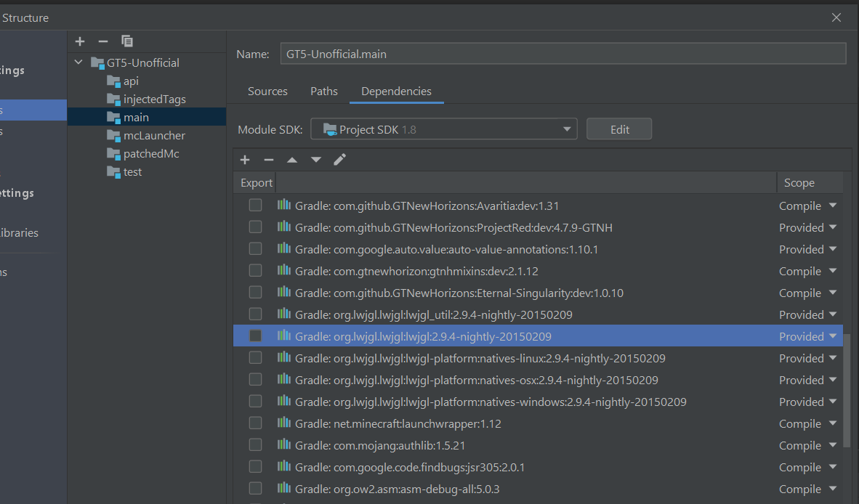Toggle export checkbox for natives-osx
The width and height of the screenshot is (859, 504).
pos(255,380)
